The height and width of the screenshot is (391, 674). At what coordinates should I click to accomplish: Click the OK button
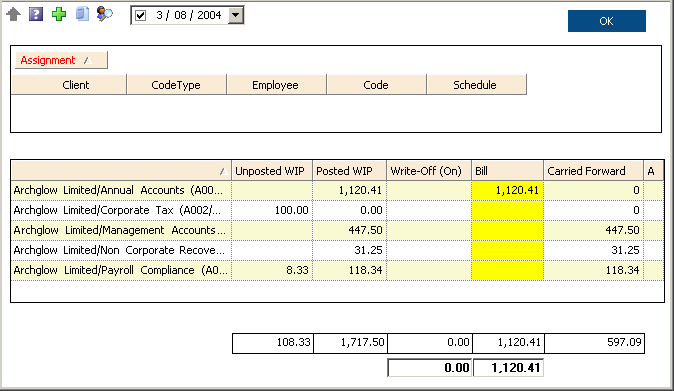[x=607, y=21]
